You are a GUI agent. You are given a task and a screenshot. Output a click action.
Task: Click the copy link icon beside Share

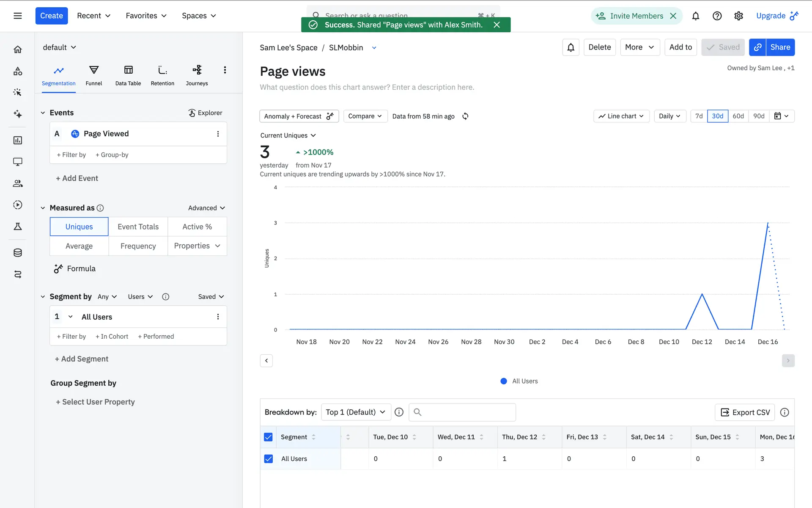[x=757, y=47]
